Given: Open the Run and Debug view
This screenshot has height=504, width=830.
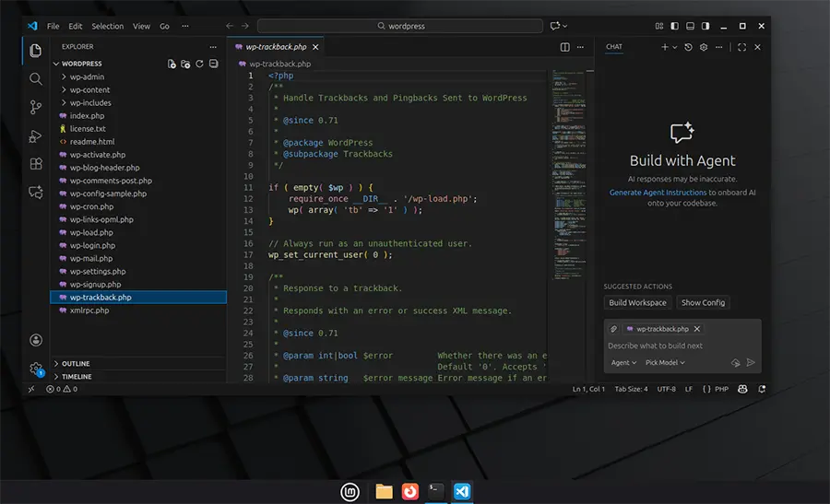Looking at the screenshot, I should coord(35,136).
